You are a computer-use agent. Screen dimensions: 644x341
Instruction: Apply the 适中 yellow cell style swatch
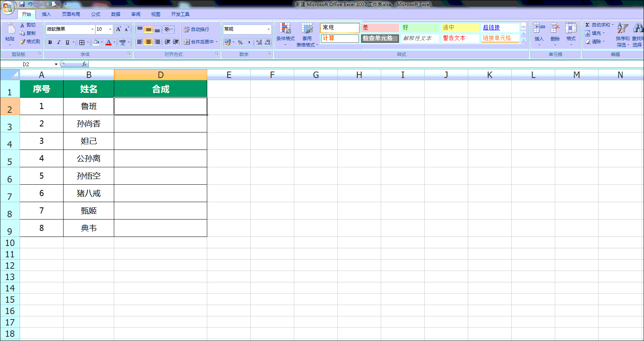(x=460, y=28)
